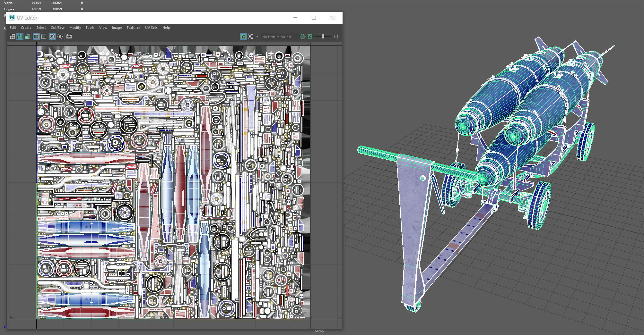Toggle display image in UV Editor
Image resolution: width=644 pixels, height=335 pixels.
(x=243, y=37)
